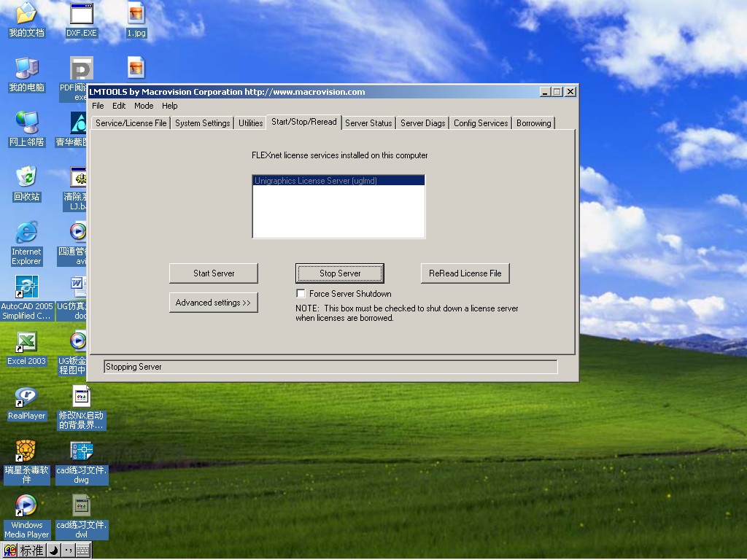Click the IME language bar logo icon
Image resolution: width=747 pixels, height=560 pixels.
[10, 551]
